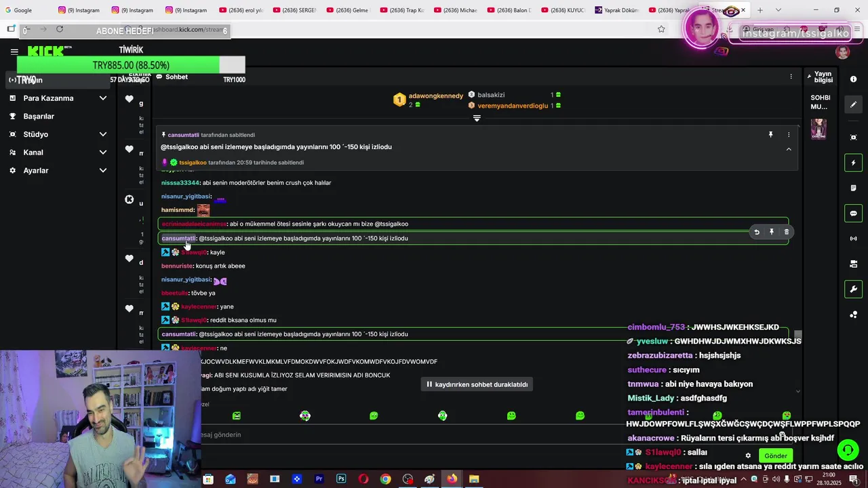Switch to '(2636) SERGEN' YouTube tab
This screenshot has width=868, height=488.
[294, 10]
